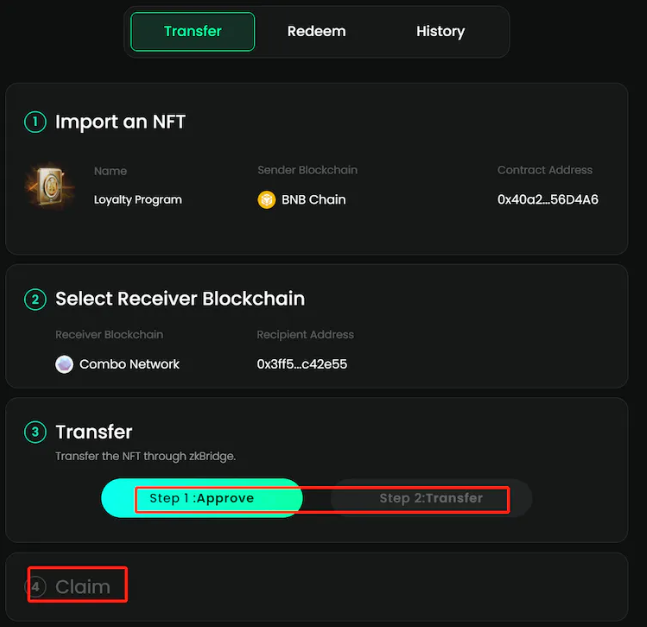The width and height of the screenshot is (647, 627).
Task: Click Step 2: Transfer button
Action: click(x=431, y=498)
